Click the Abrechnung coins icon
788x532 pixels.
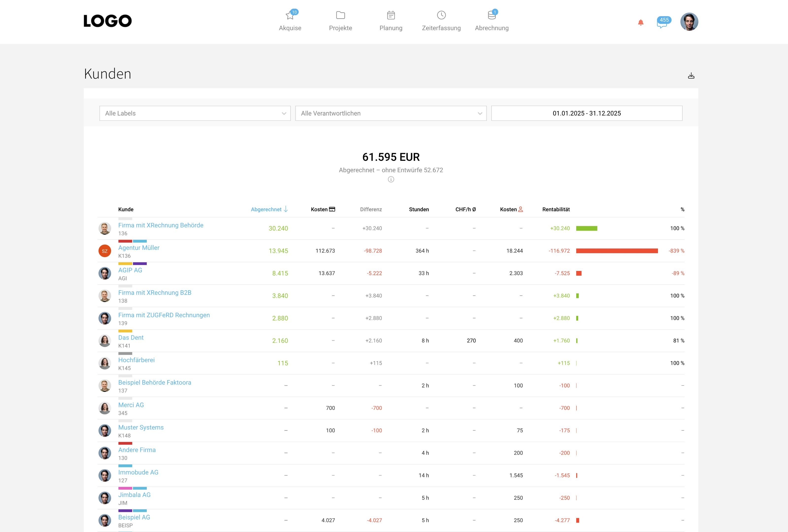coord(491,15)
